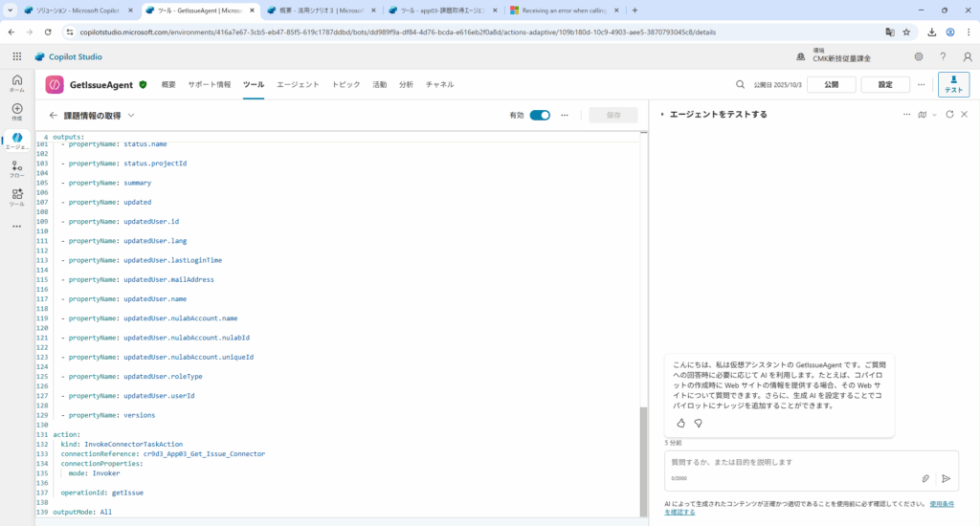
Task: Click the paperclip attach icon in chat input
Action: coord(925,478)
